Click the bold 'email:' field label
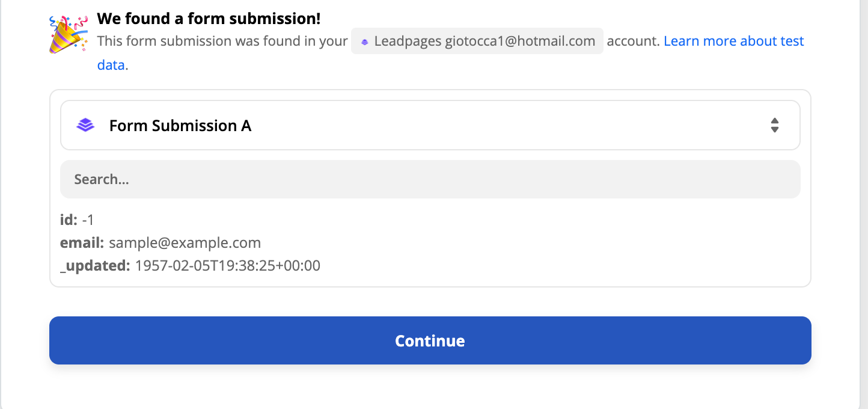868x409 pixels. click(82, 243)
